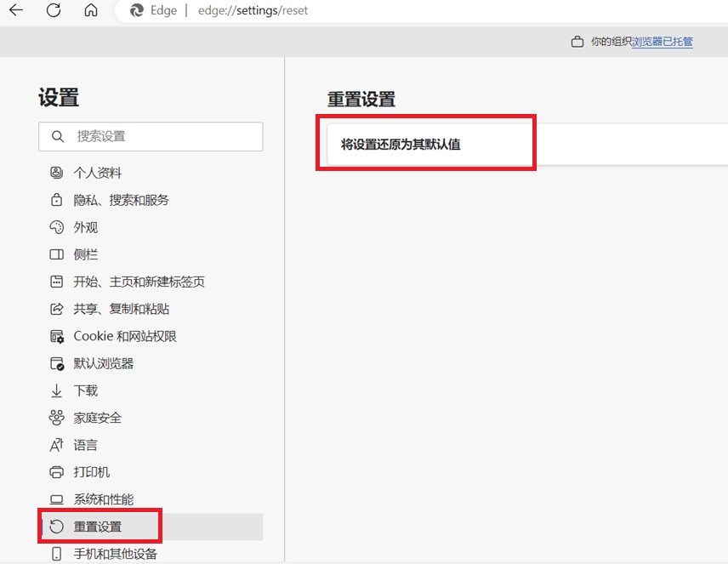The height and width of the screenshot is (564, 728).
Task: Select the 个人资料 profile icon in sidebar
Action: 55,173
